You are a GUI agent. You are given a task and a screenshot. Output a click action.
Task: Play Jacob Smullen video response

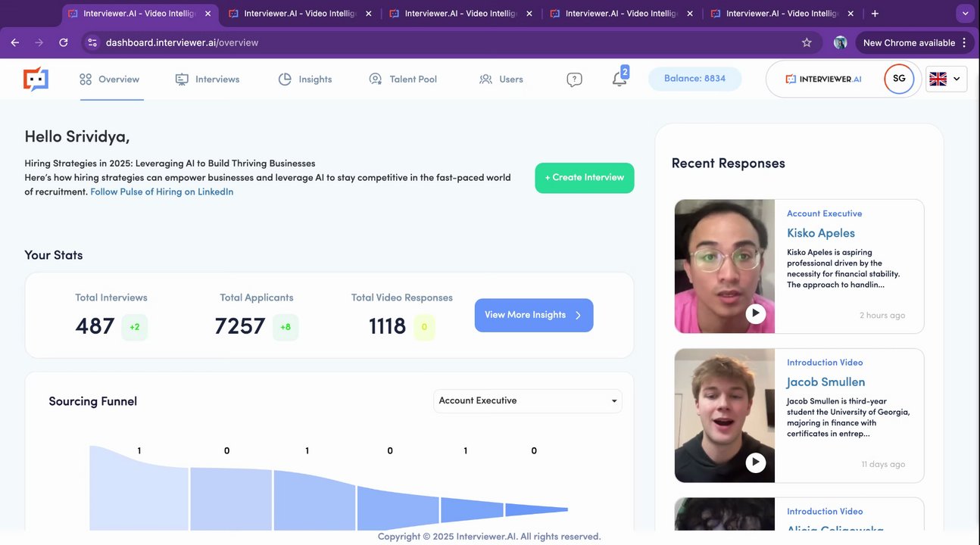point(756,462)
